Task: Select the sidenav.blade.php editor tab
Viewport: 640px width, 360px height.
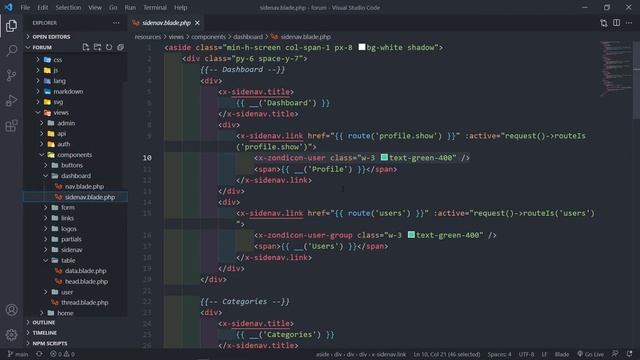Action: 166,23
